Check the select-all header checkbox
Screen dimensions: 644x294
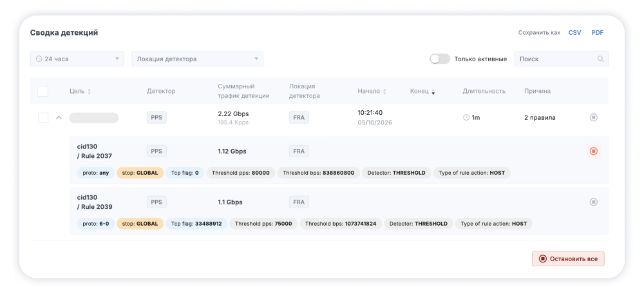[43, 92]
